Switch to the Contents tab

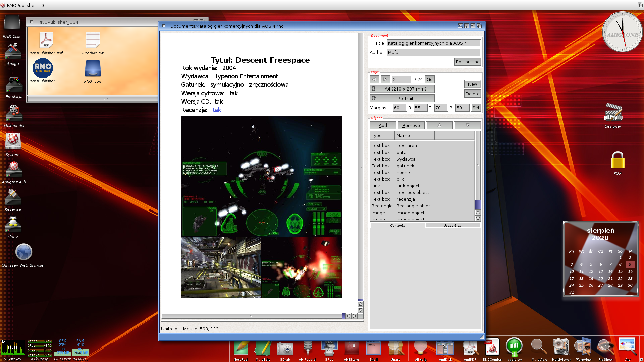coord(397,225)
